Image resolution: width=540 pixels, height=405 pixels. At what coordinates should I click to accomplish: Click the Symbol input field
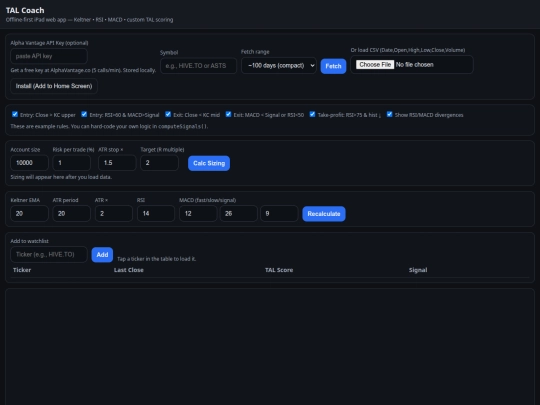(198, 66)
